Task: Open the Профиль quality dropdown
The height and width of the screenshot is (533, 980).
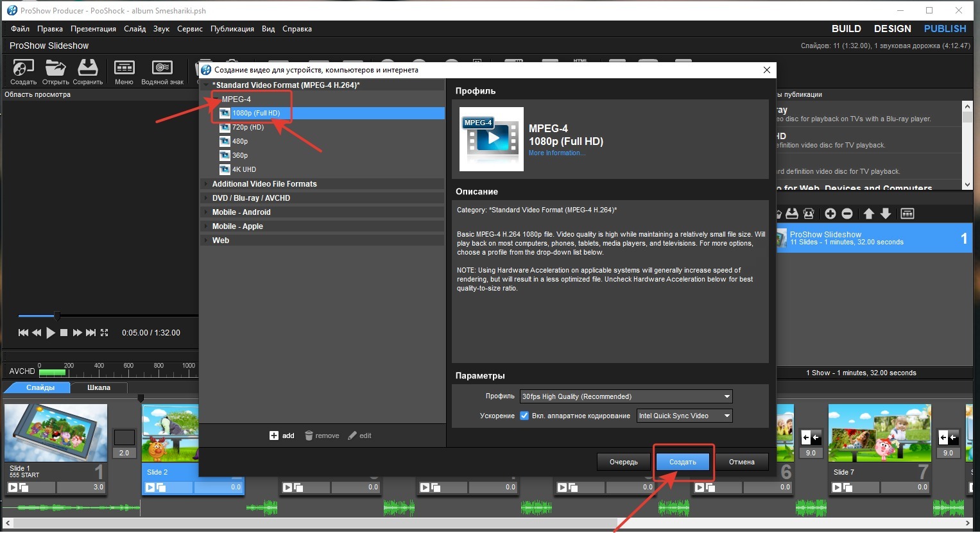Action: 626,396
